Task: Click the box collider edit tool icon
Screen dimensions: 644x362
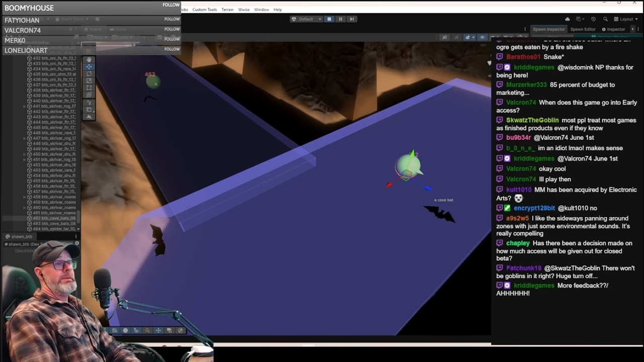Action: (89, 109)
